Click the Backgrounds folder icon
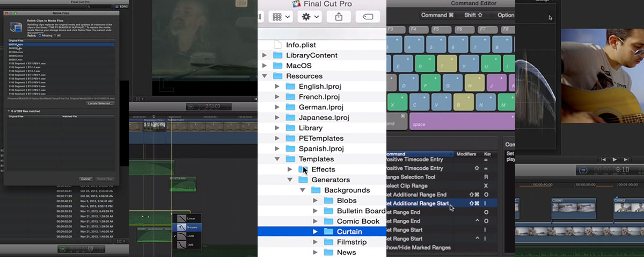 click(316, 190)
